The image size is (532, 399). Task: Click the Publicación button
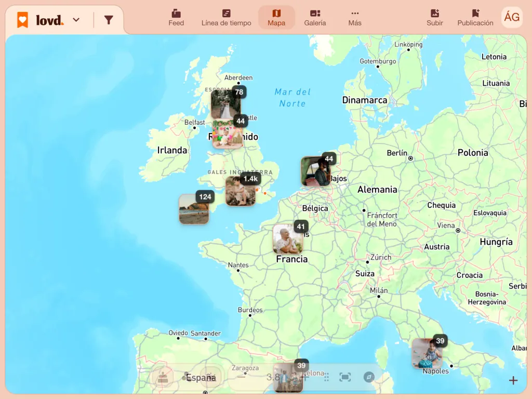coord(475,18)
